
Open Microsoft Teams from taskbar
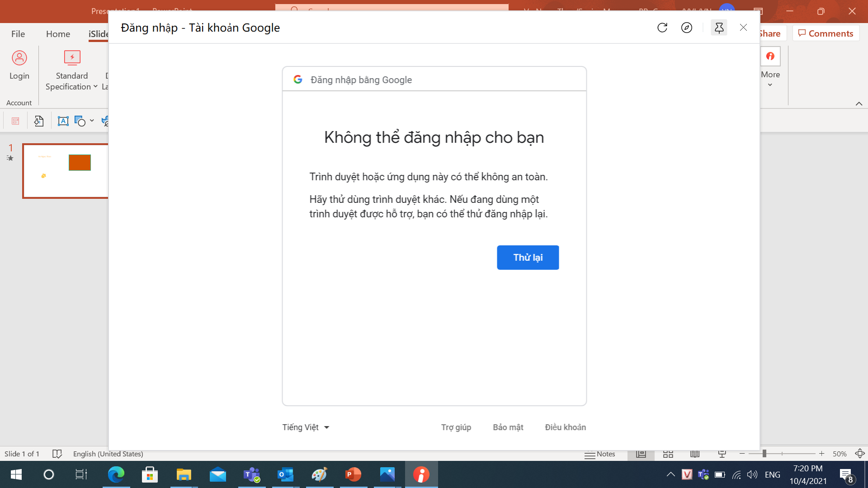[x=251, y=474]
